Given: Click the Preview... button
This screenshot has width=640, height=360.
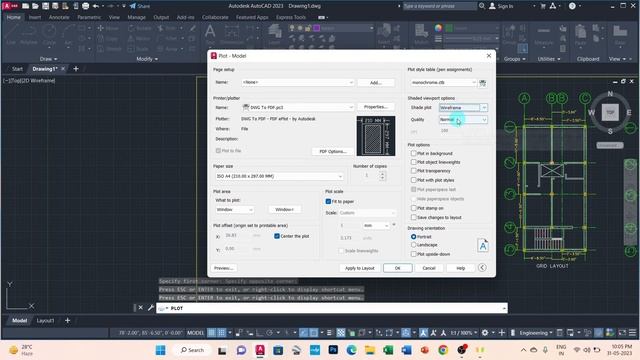Looking at the screenshot, I should coord(224,268).
